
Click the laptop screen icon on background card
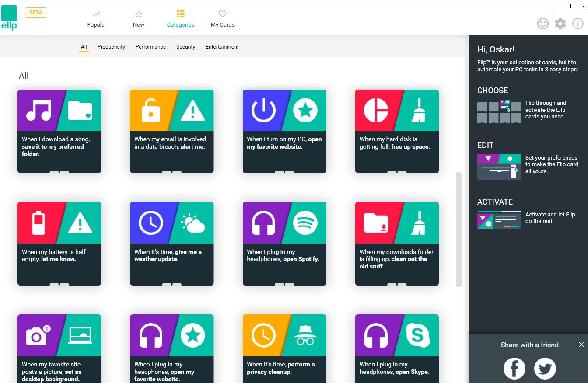pyautogui.click(x=80, y=336)
